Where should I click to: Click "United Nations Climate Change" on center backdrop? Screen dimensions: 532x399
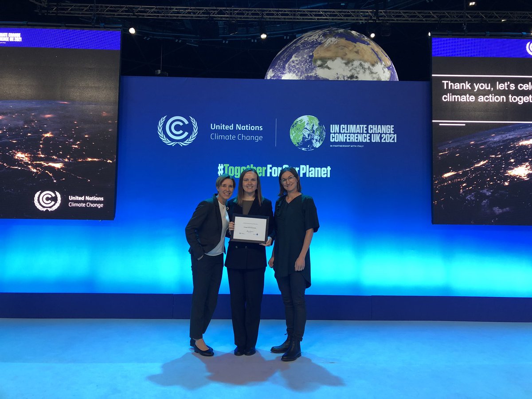[236, 132]
